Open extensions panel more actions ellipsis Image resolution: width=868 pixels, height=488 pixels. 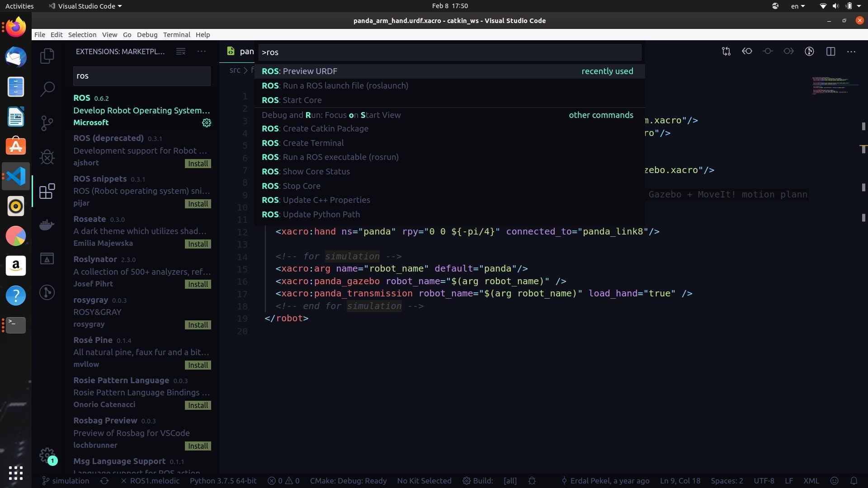[202, 52]
